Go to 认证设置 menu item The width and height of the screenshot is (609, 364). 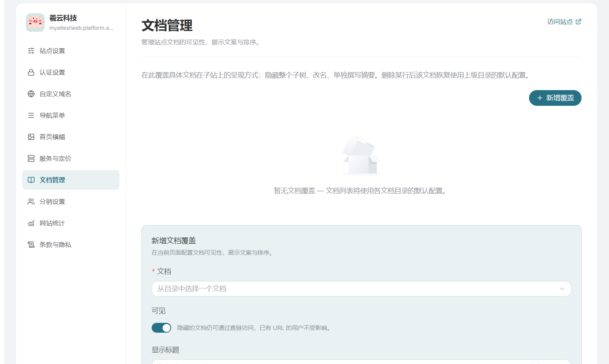click(x=71, y=72)
